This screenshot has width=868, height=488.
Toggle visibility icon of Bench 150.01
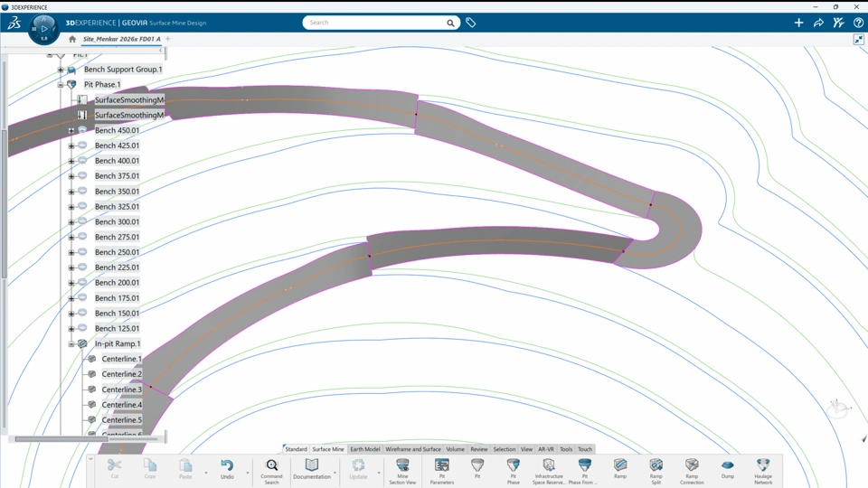click(x=82, y=313)
